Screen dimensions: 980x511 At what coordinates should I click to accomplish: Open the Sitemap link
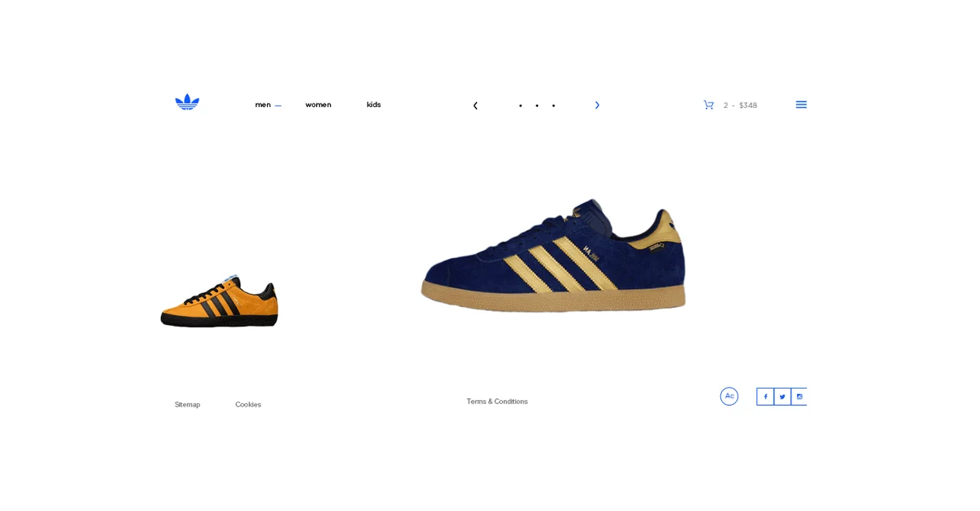coord(187,405)
